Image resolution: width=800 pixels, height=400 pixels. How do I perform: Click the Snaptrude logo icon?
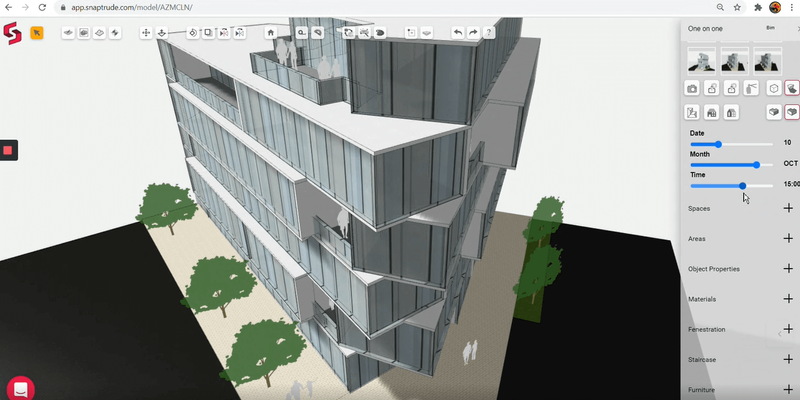point(10,34)
